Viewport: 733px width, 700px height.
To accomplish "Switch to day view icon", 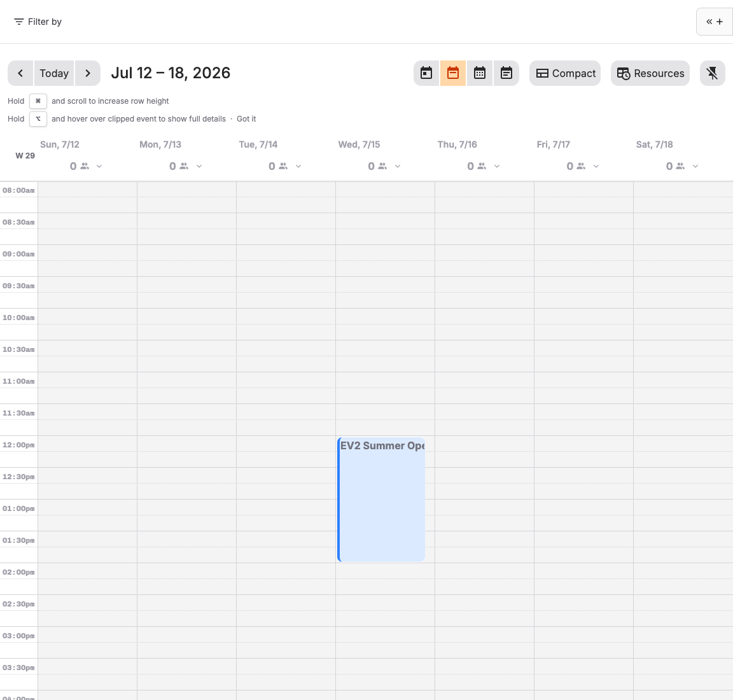I will pos(426,73).
